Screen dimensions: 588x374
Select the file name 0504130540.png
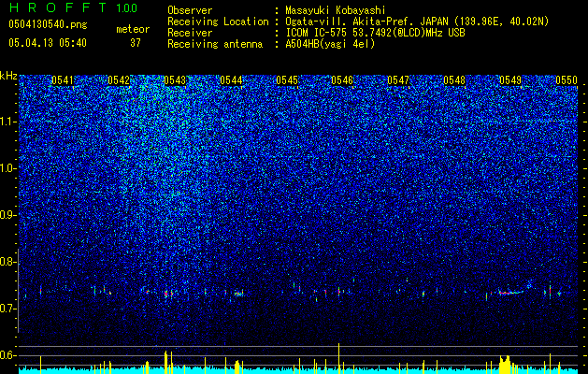click(48, 25)
